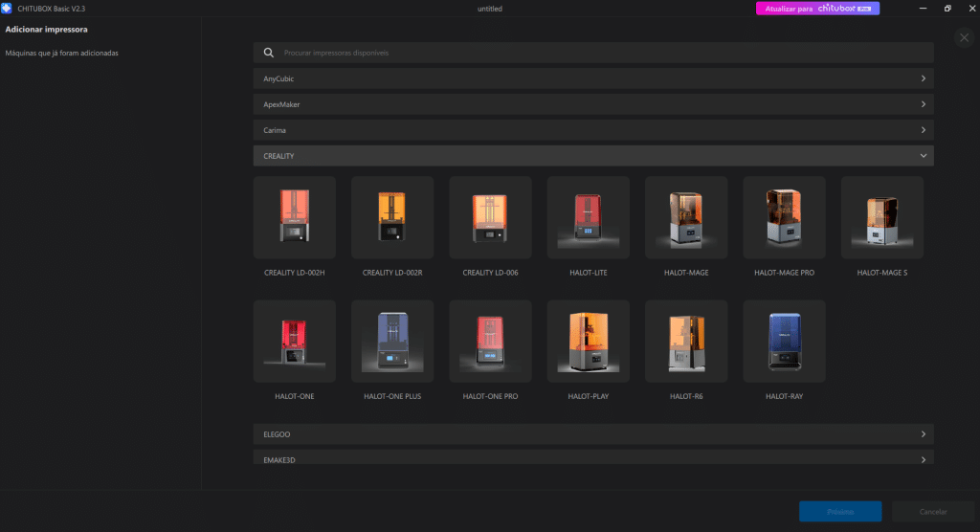The image size is (980, 532).
Task: Open the Carima brand label
Action: click(275, 130)
